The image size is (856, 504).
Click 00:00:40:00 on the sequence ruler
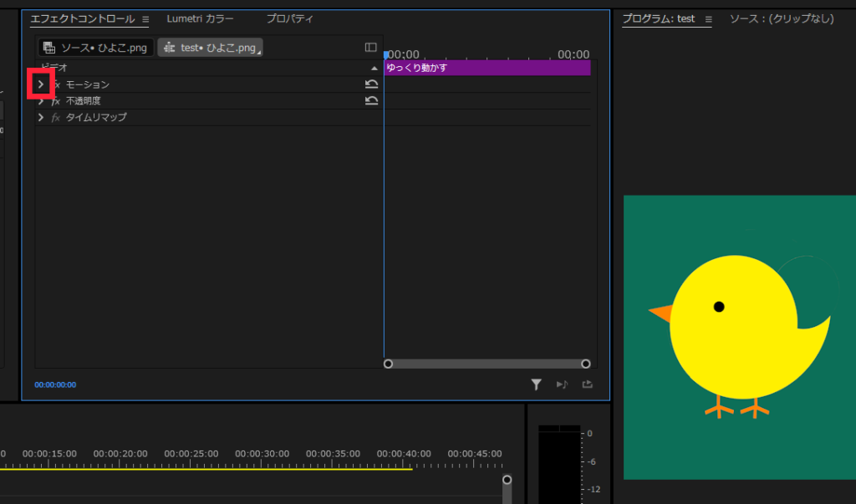click(404, 454)
